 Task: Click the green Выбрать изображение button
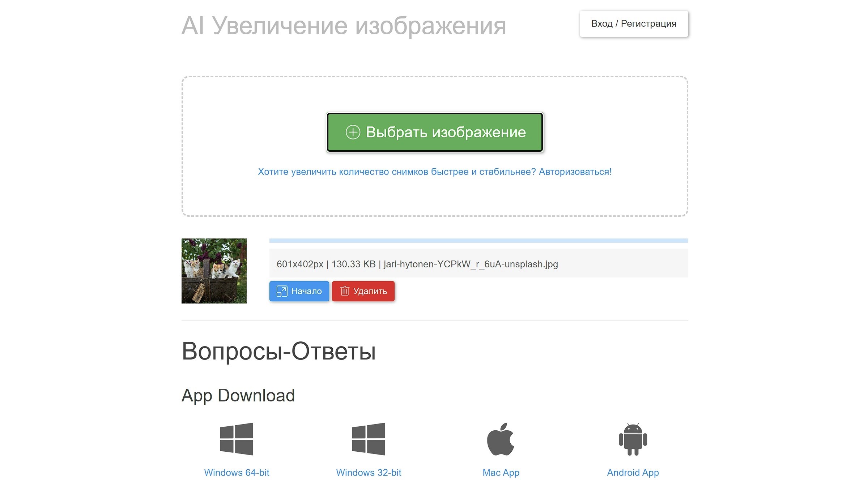pos(435,132)
